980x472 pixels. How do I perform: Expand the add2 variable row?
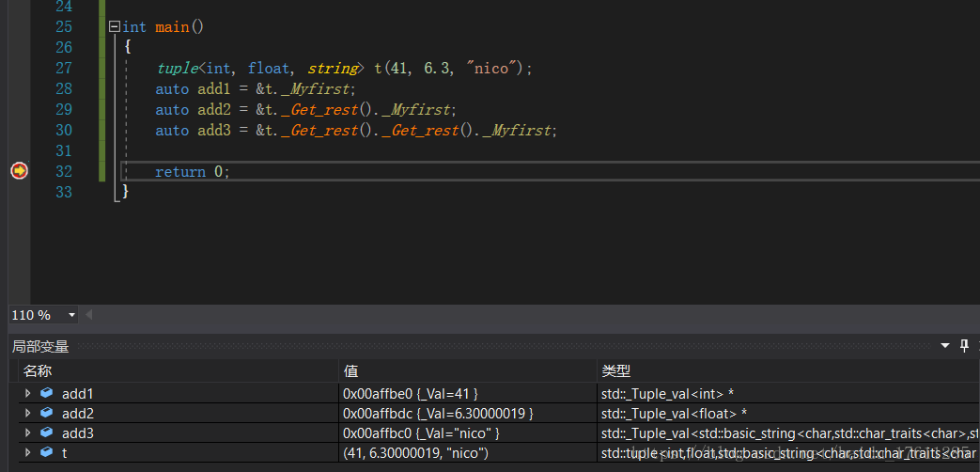pyautogui.click(x=27, y=413)
